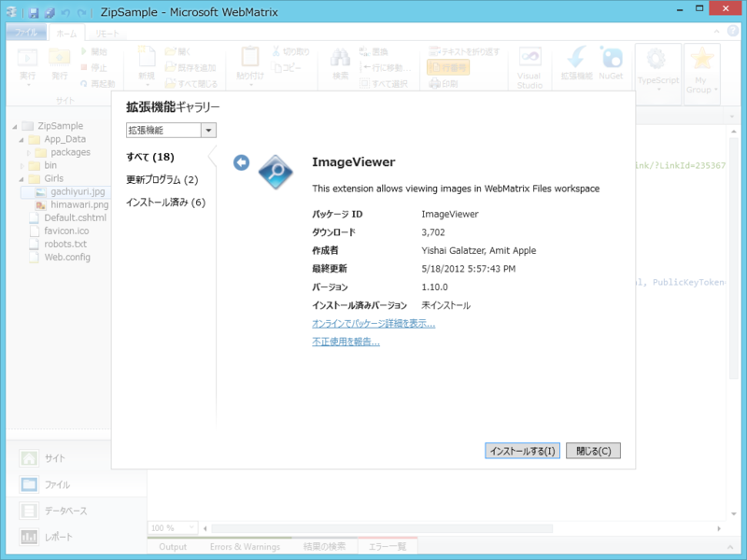Switch to レポート workspace
Screen dimensions: 747x560
click(x=77, y=537)
